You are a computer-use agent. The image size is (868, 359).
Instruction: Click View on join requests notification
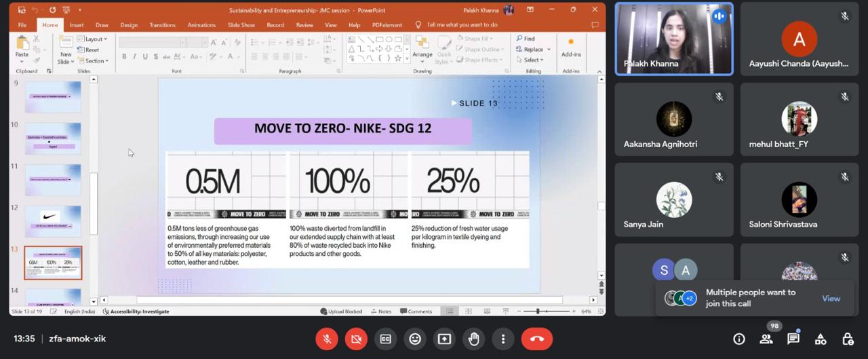click(831, 299)
